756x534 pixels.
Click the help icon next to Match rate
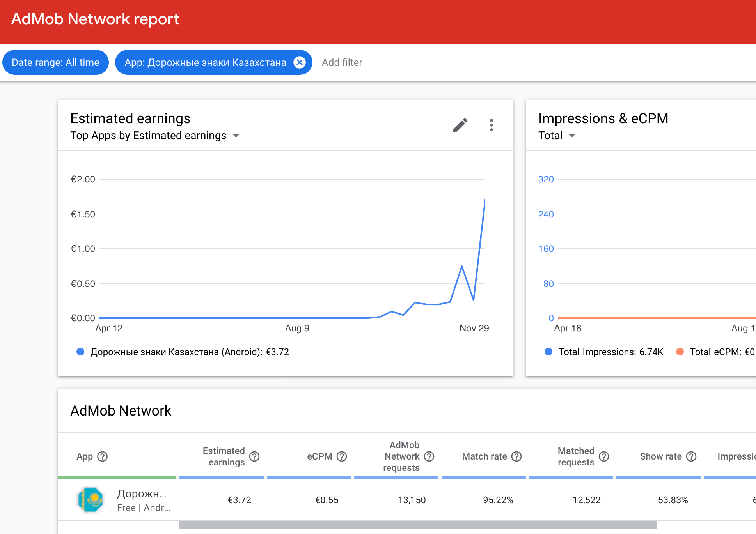[x=516, y=456]
